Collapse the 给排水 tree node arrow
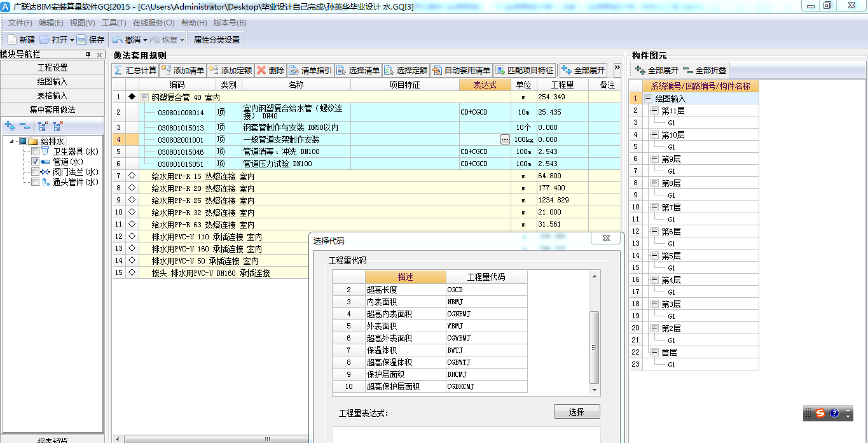The height and width of the screenshot is (443, 868). [x=13, y=141]
